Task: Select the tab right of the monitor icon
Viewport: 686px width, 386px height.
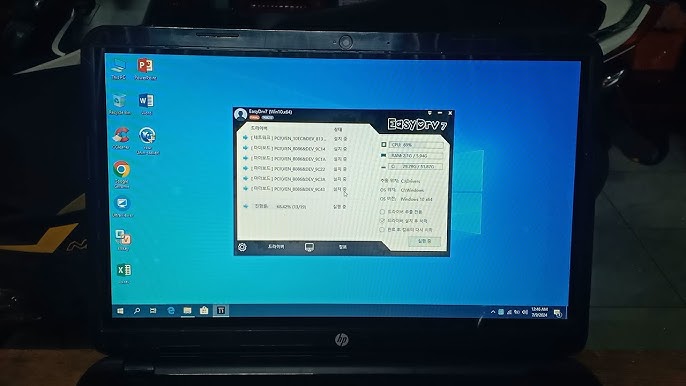Action: coord(342,247)
